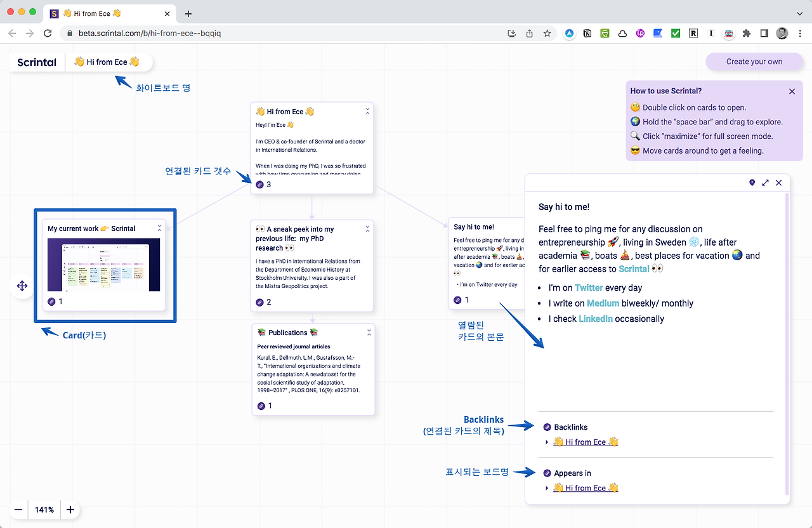The image size is (812, 528).
Task: Click the 141% zoom level indicator
Action: 44,510
